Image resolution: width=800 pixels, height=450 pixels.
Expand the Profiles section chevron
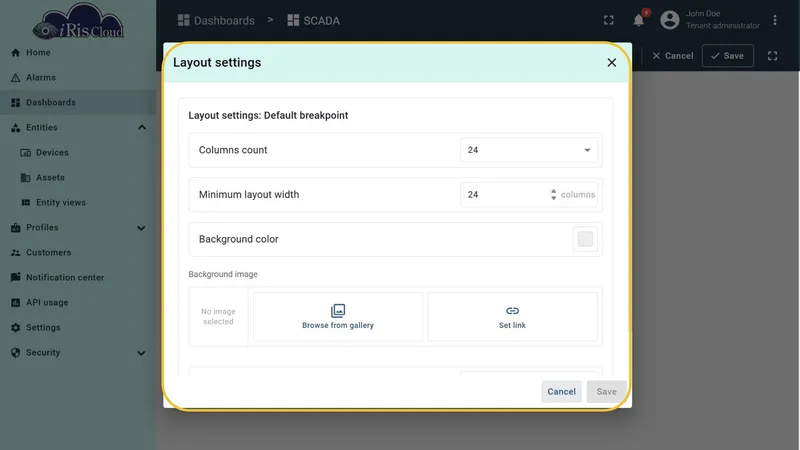[141, 228]
